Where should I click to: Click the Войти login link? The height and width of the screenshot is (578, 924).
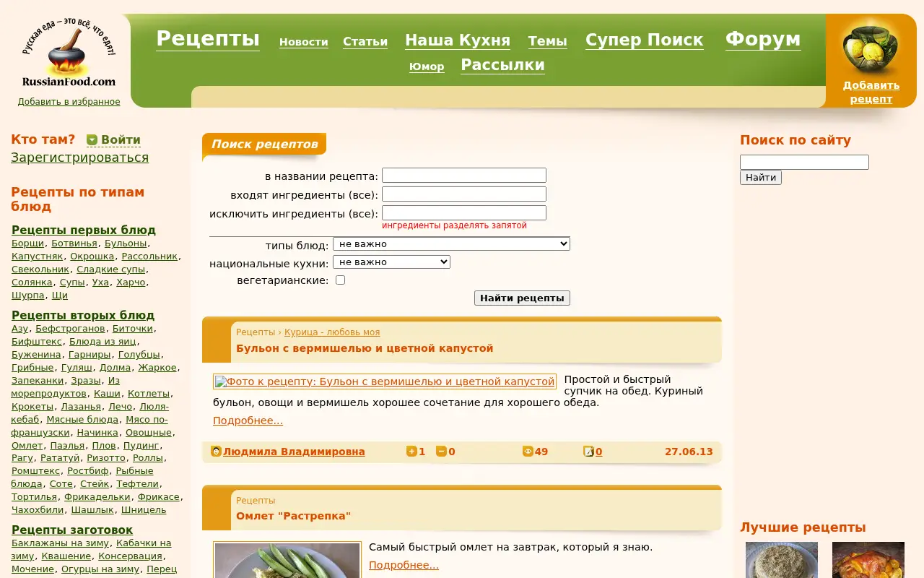pyautogui.click(x=121, y=140)
